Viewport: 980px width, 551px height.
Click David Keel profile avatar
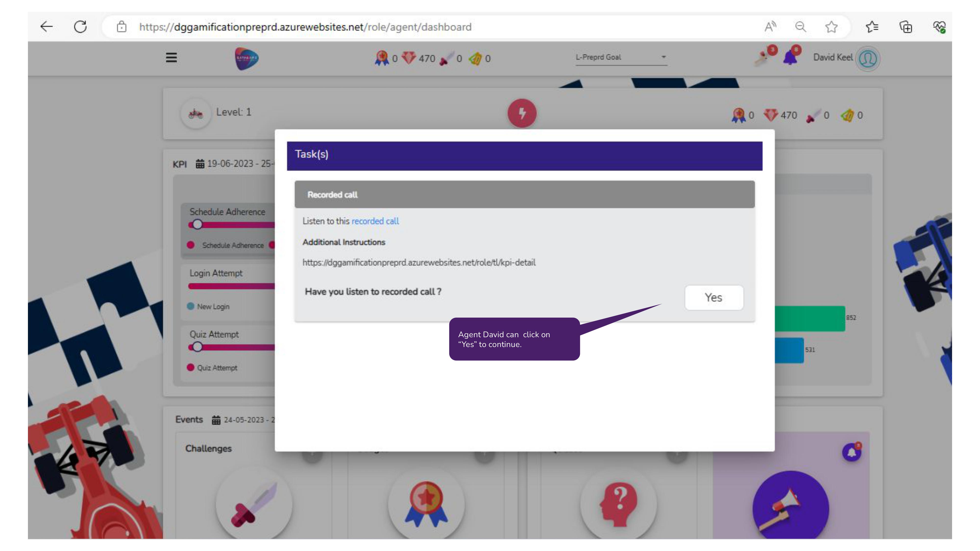pyautogui.click(x=868, y=59)
